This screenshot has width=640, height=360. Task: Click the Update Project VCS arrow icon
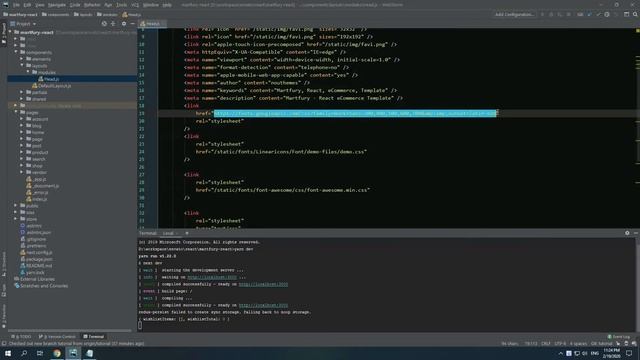(589, 14)
